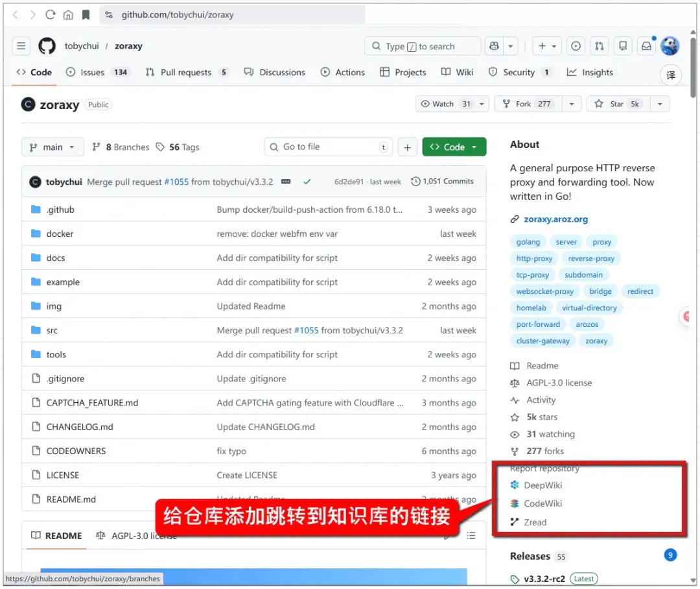Screen dimensions: 700x589
Task: Expand the green Code clone dropdown
Action: pyautogui.click(x=454, y=147)
